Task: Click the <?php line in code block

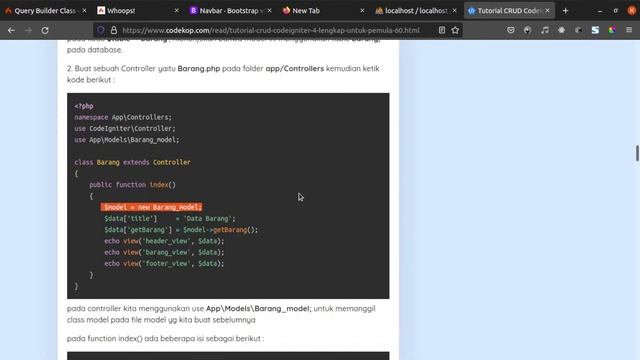Action: [84, 106]
